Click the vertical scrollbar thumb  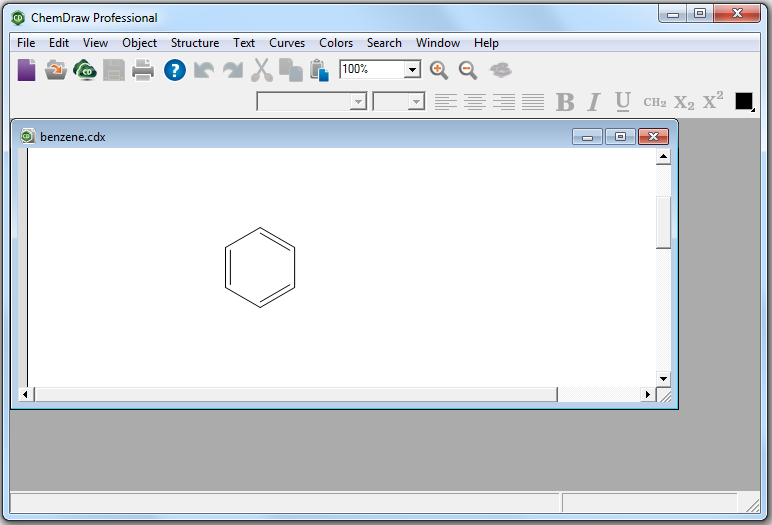click(663, 223)
